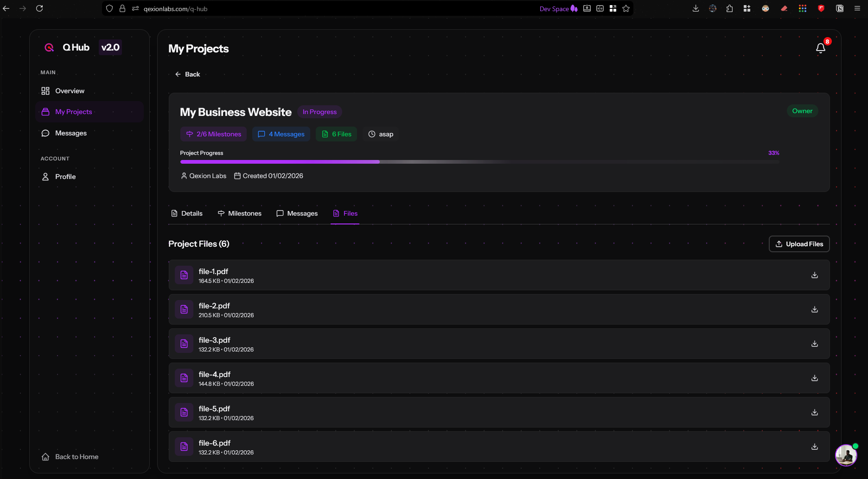Image resolution: width=868 pixels, height=479 pixels.
Task: Click Back to Home at the sidebar bottom
Action: point(77,457)
